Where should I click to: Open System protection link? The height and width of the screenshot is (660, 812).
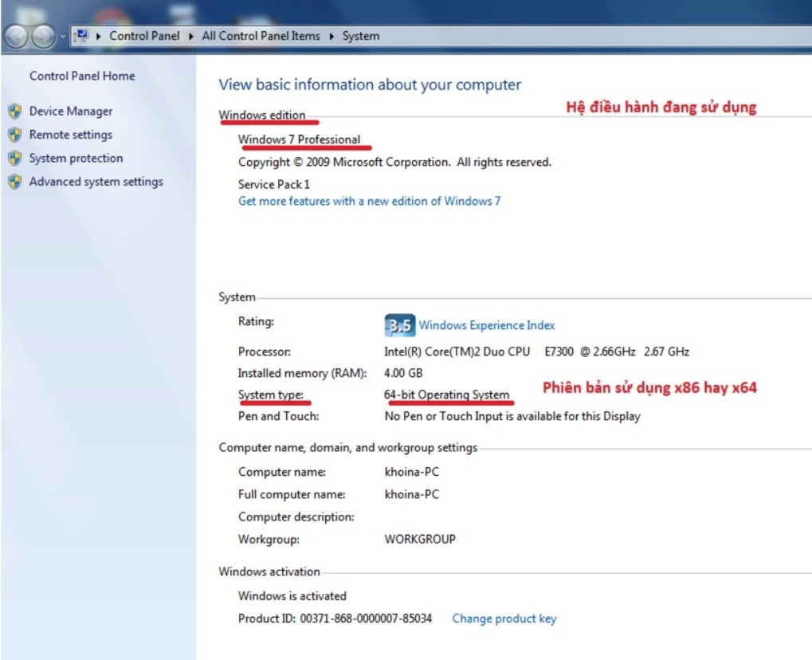76,158
